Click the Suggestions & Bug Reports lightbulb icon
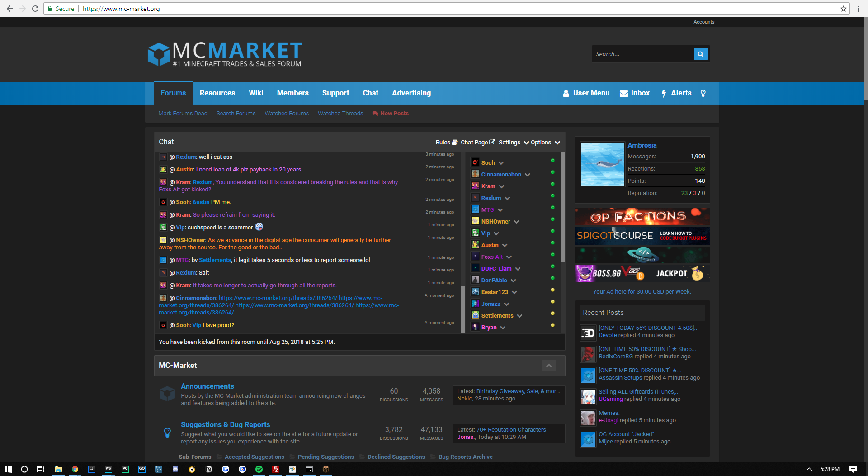868x476 pixels. pyautogui.click(x=167, y=433)
